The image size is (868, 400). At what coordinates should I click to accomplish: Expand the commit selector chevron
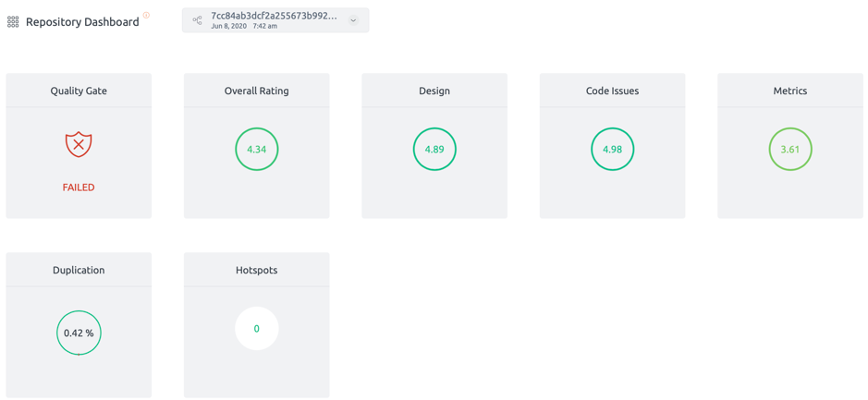pos(353,20)
